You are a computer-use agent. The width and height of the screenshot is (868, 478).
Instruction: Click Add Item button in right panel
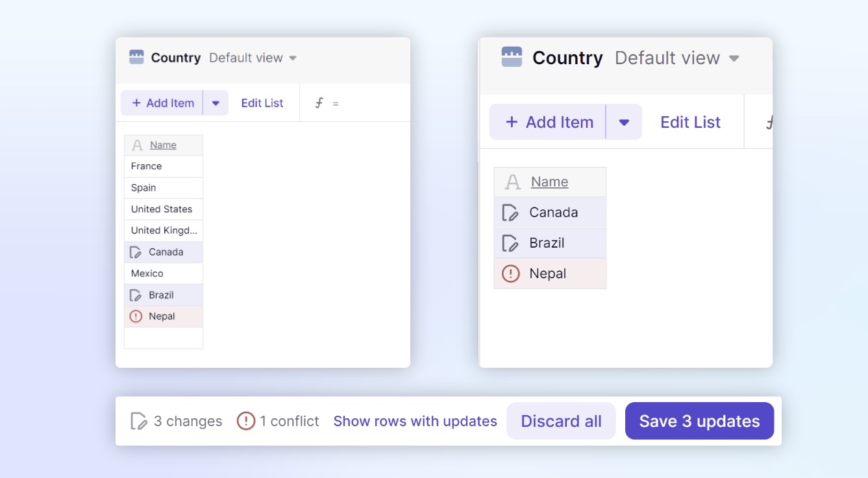point(548,122)
